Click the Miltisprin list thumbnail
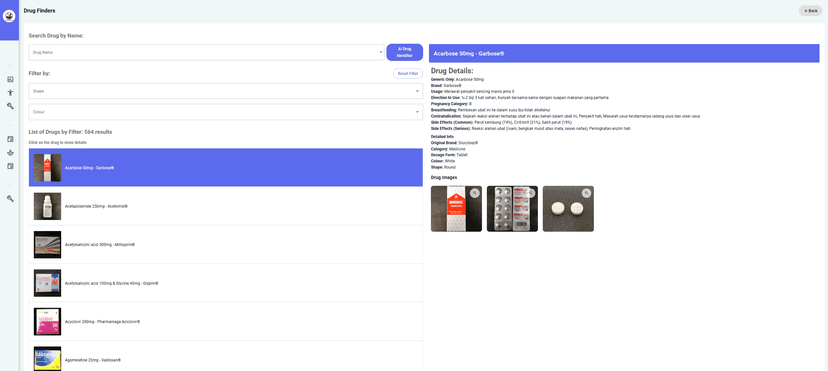This screenshot has height=371, width=828. [48, 245]
